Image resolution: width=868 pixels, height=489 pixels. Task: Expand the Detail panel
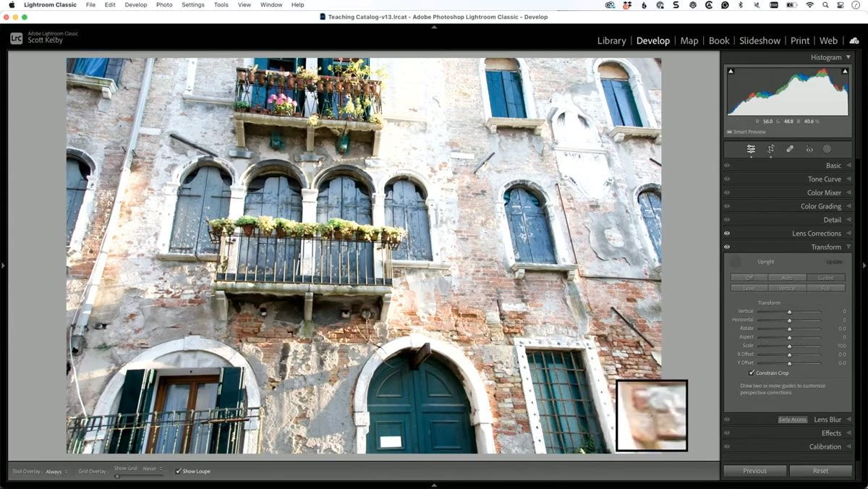(848, 220)
